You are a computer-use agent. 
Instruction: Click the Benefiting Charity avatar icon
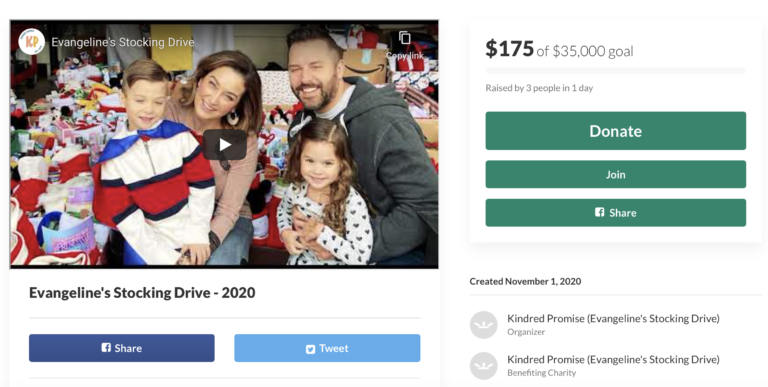click(x=483, y=365)
